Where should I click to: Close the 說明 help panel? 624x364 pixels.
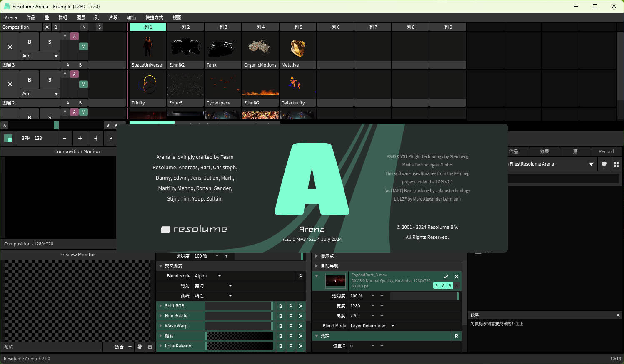pos(618,315)
